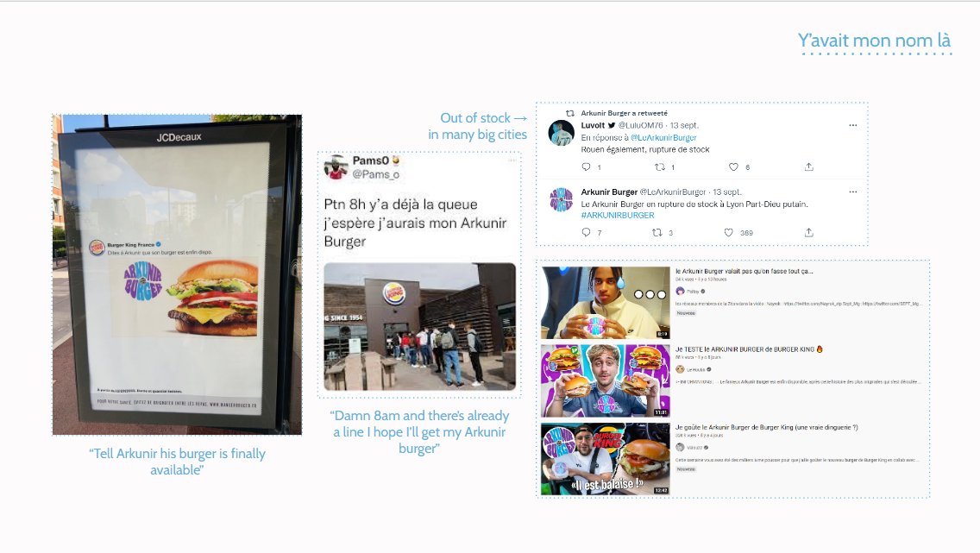Click Le Roukin channel avatar icon
Viewport: 980px width, 553px height.
point(680,369)
